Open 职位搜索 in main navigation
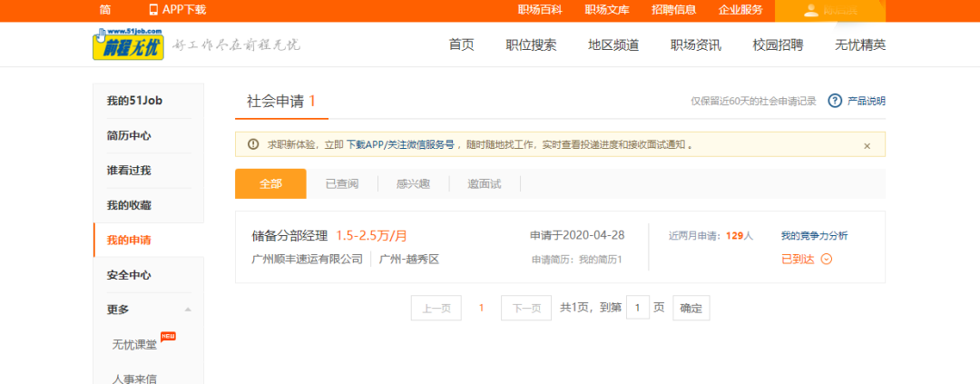The width and height of the screenshot is (980, 384). [531, 44]
